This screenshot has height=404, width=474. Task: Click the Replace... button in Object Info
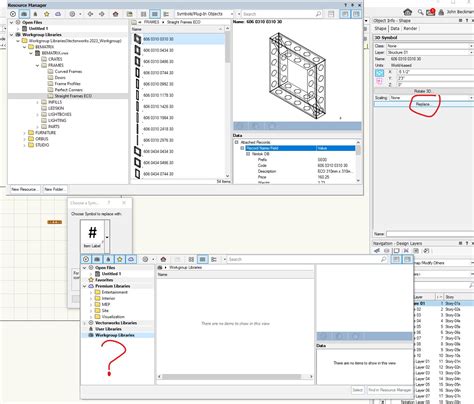423,104
